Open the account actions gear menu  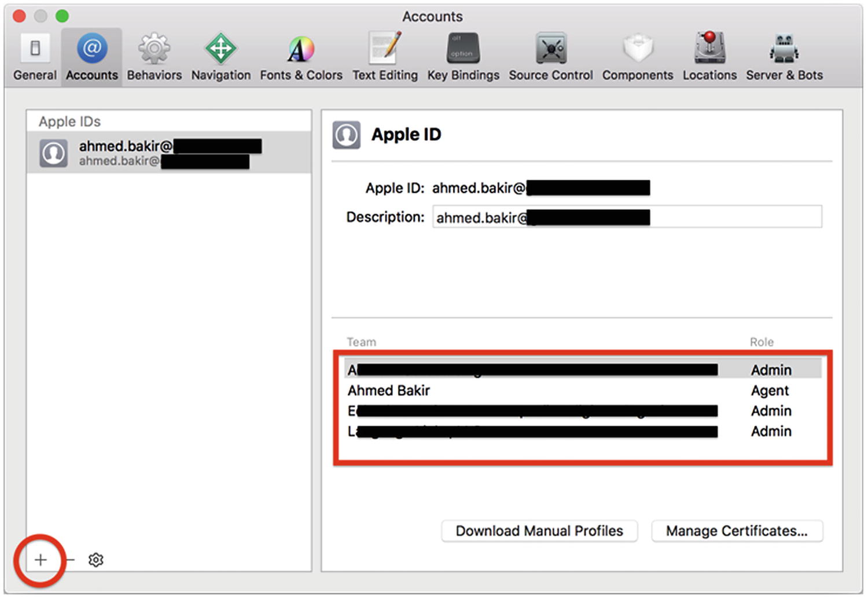[x=96, y=560]
